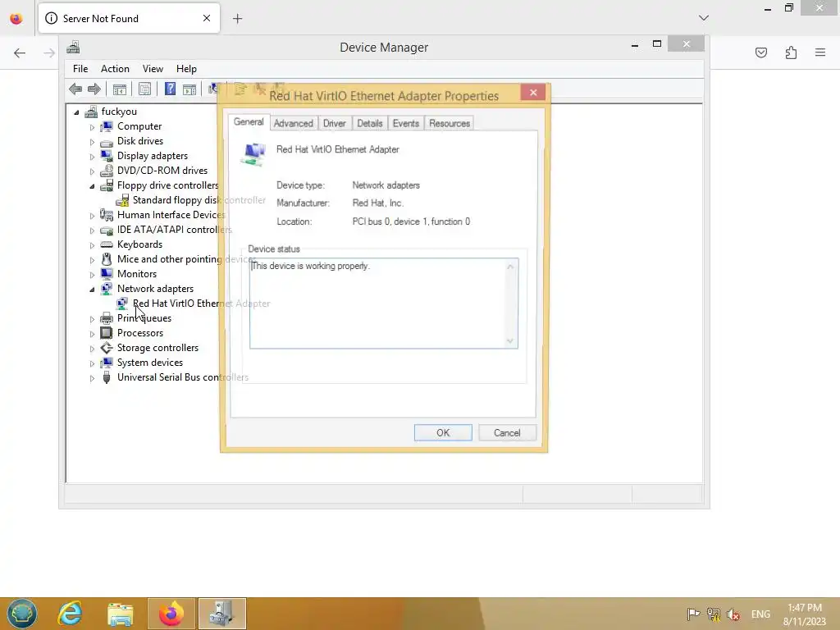This screenshot has height=630, width=840.
Task: Click the ENG language indicator in tray
Action: point(760,614)
